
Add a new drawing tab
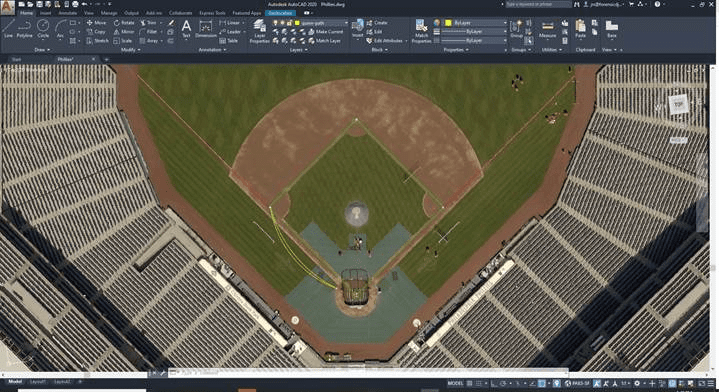pos(106,59)
